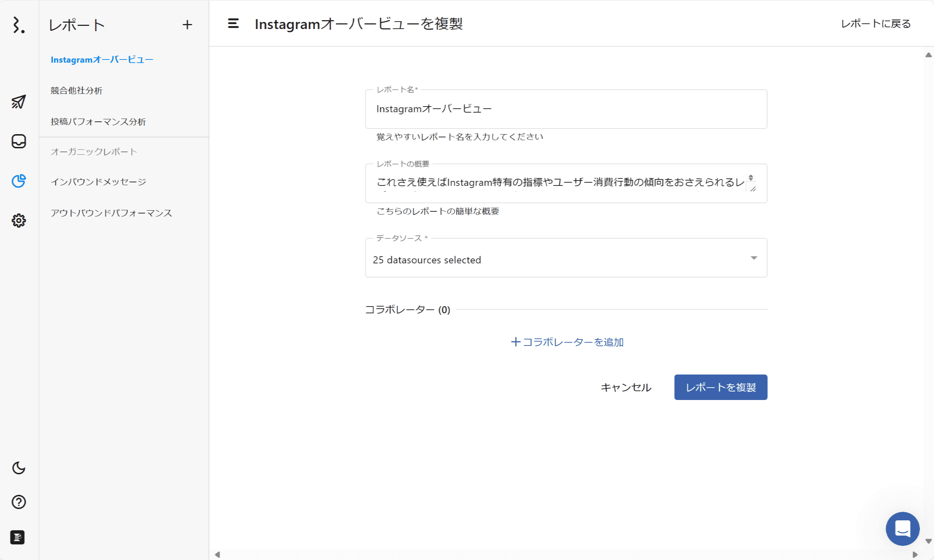The height and width of the screenshot is (560, 934).
Task: Click the paper plane publish icon
Action: [18, 102]
